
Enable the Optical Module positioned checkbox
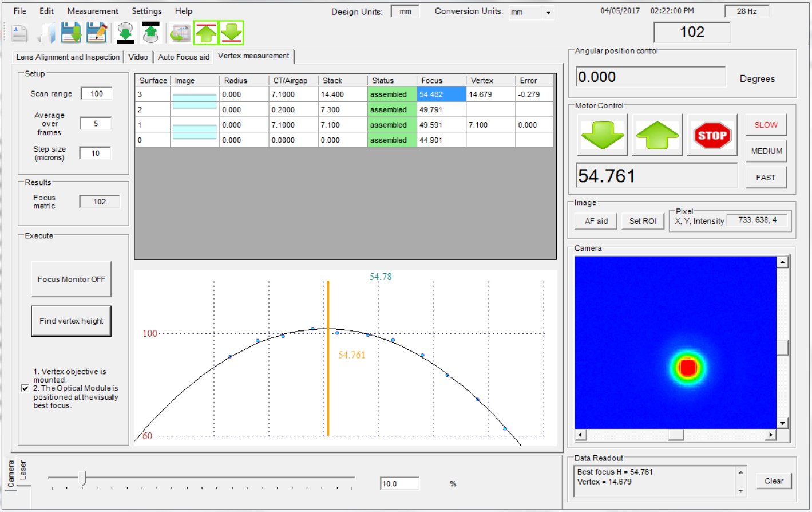point(24,388)
